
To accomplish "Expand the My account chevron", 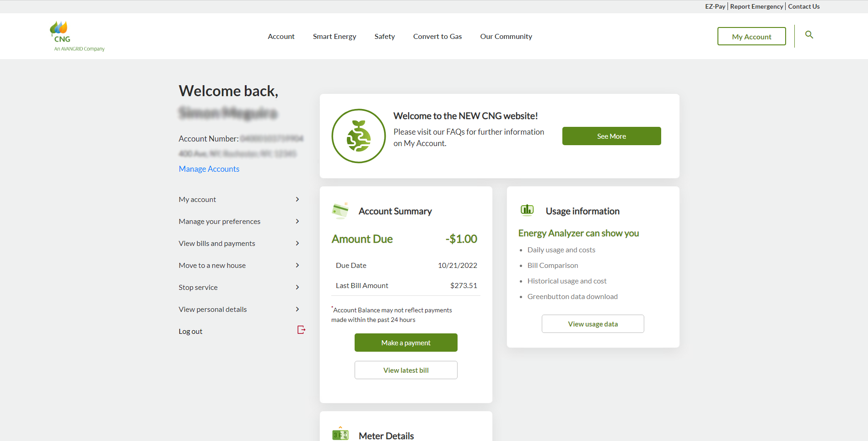I will pyautogui.click(x=297, y=199).
